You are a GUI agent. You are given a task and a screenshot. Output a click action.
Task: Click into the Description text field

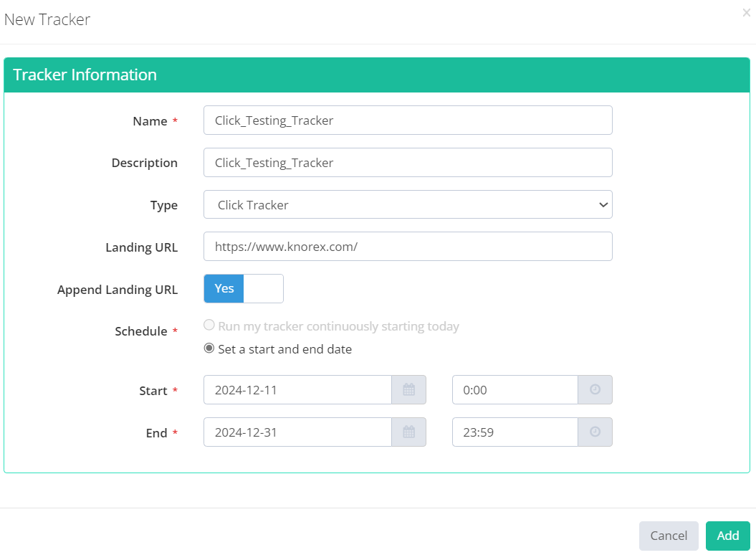coord(408,163)
